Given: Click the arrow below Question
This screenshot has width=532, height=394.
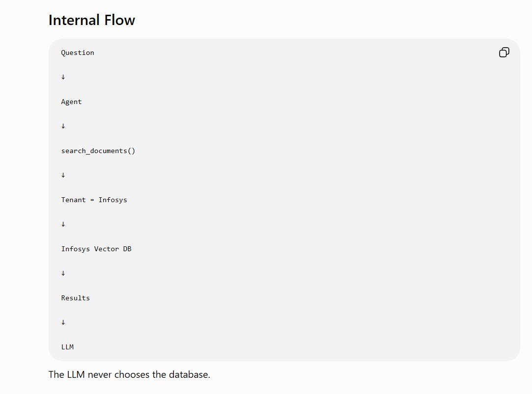Looking at the screenshot, I should coord(63,77).
